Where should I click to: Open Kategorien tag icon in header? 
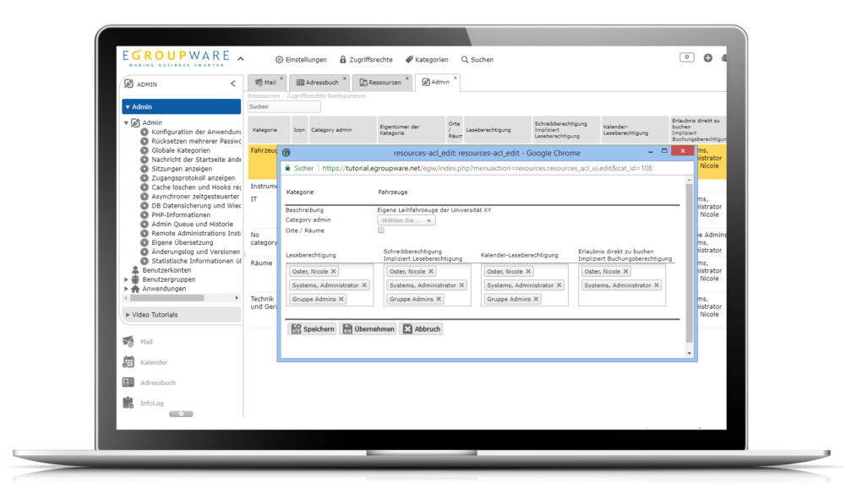click(x=409, y=60)
